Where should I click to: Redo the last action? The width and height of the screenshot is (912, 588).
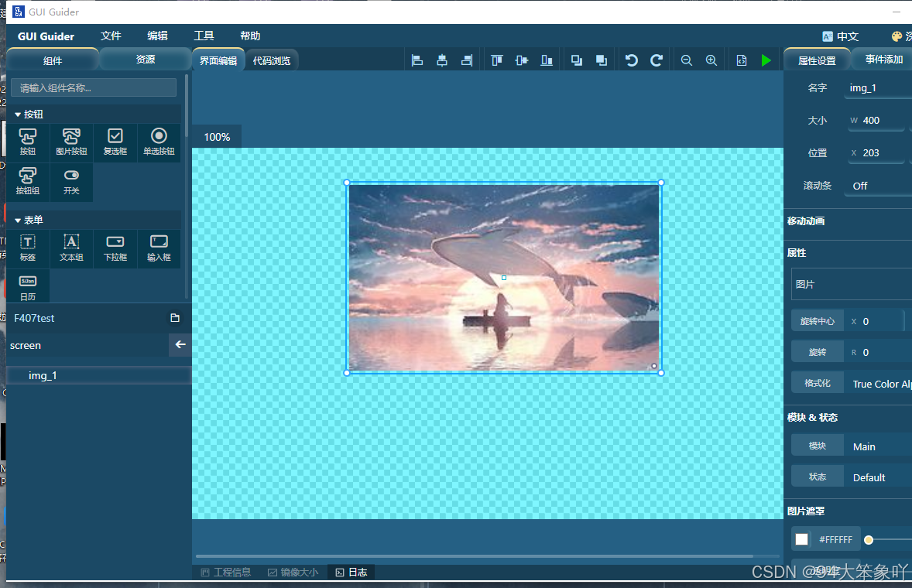pos(657,60)
